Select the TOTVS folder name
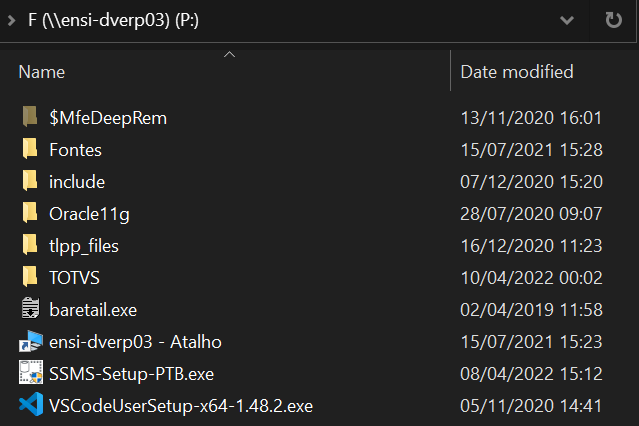The width and height of the screenshot is (639, 426). tap(75, 278)
